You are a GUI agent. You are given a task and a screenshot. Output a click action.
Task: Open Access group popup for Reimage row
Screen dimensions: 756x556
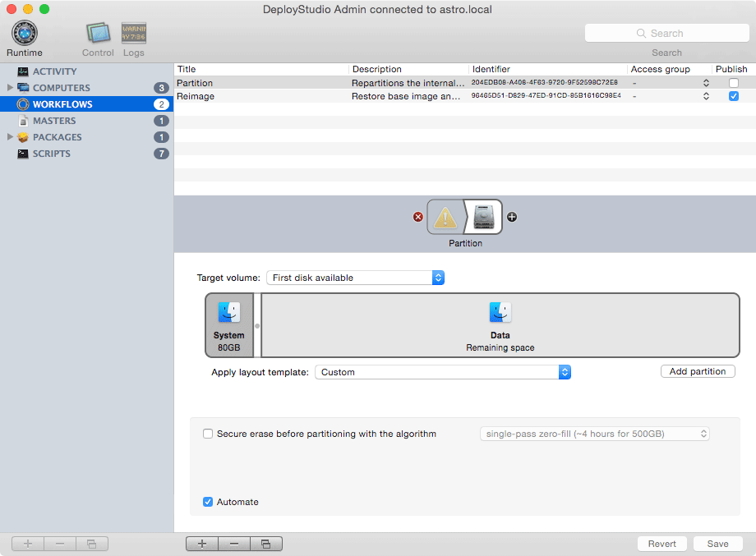706,96
